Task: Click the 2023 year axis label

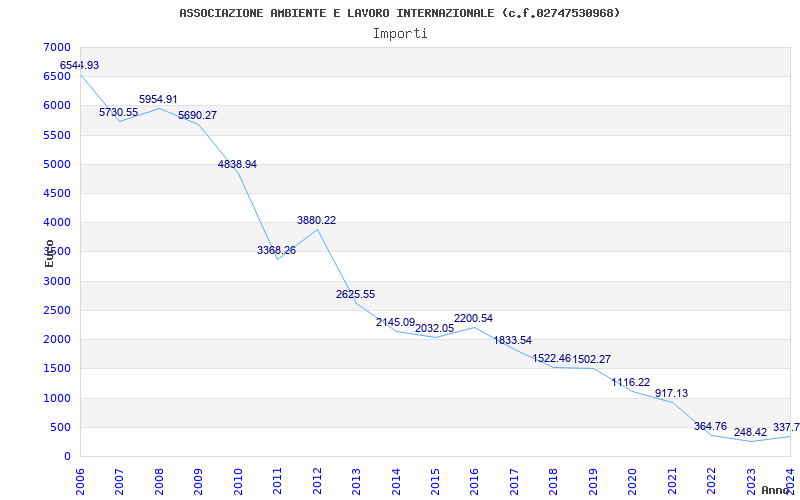Action: click(751, 481)
